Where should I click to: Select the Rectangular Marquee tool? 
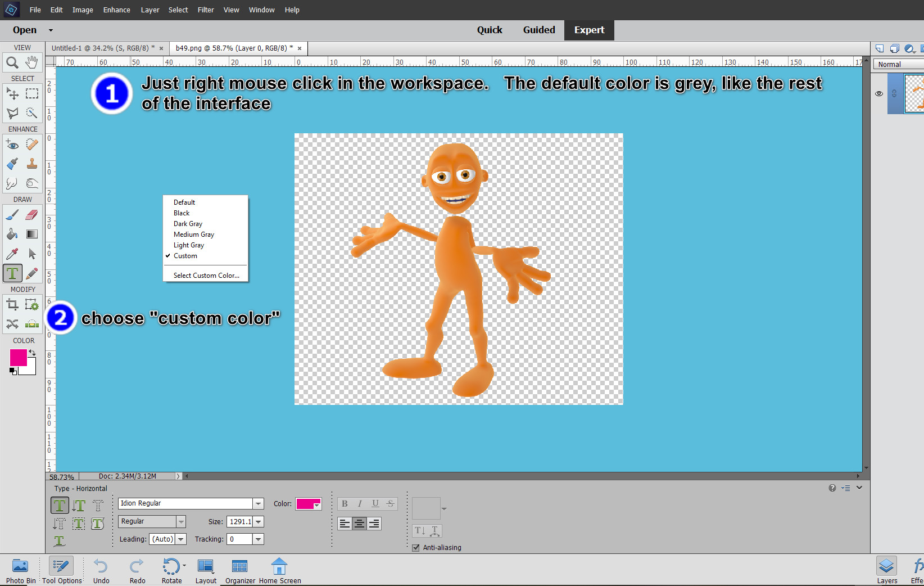point(32,93)
